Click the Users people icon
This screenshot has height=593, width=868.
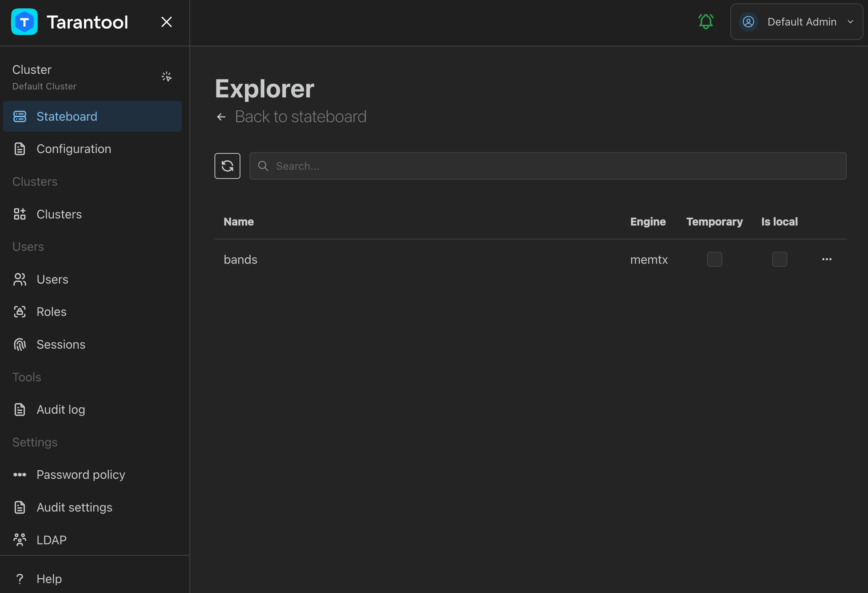click(20, 279)
